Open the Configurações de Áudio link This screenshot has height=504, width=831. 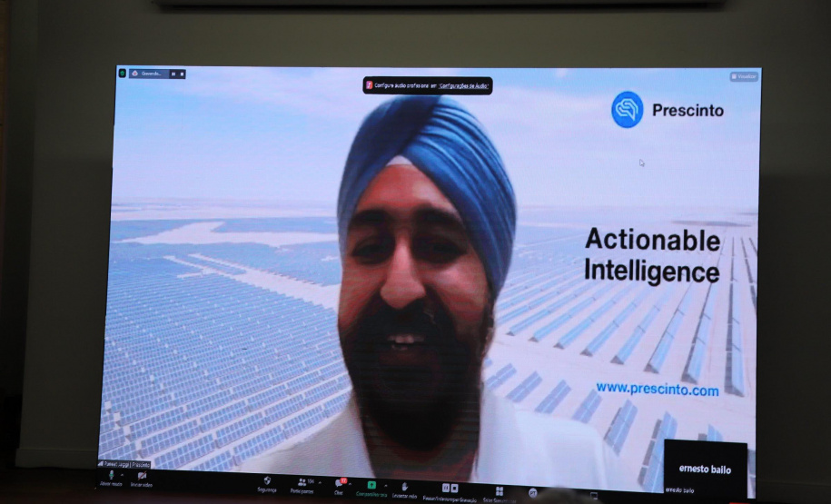pos(464,85)
